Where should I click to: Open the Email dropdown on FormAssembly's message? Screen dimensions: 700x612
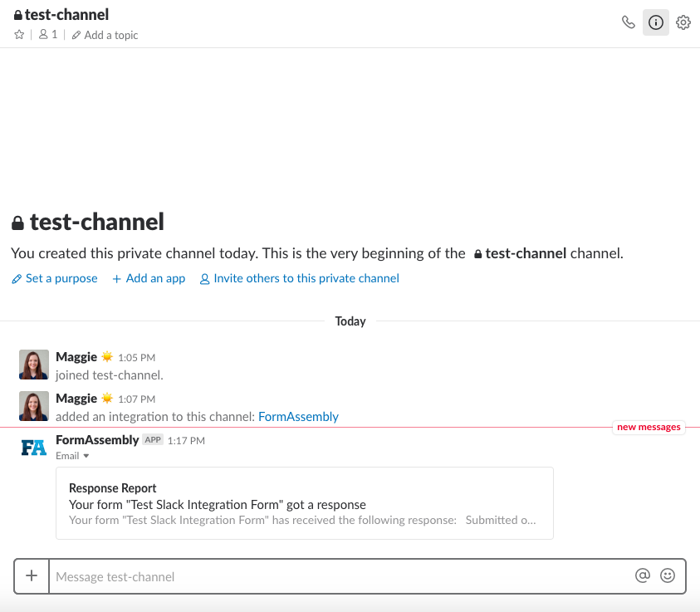[72, 455]
